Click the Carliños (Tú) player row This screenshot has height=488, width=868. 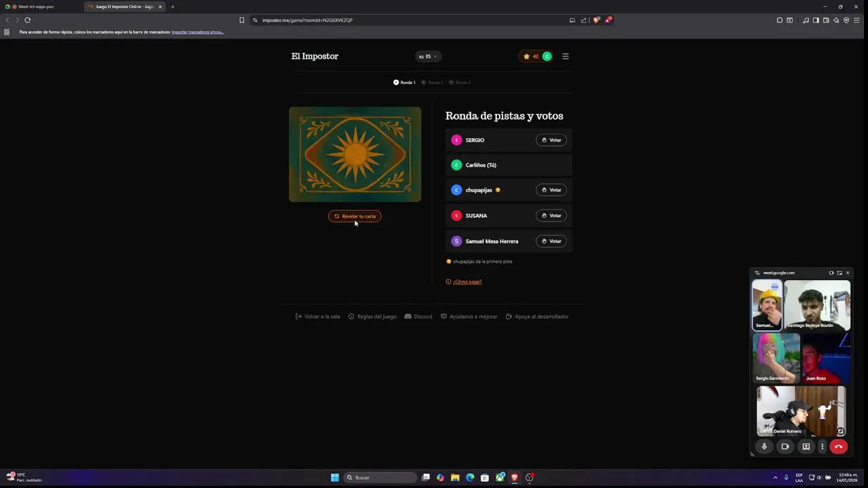tap(509, 165)
